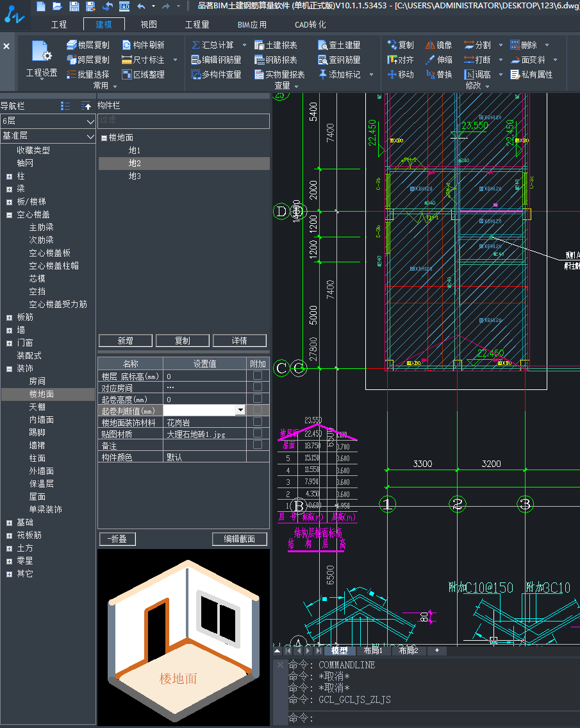
Task: Run 汇总计算 summary calculation
Action: point(213,45)
